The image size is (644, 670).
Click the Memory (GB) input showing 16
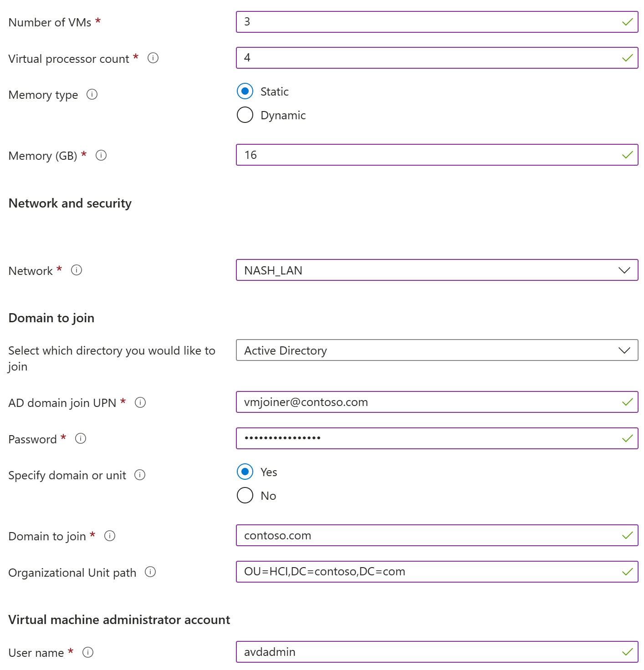[437, 155]
